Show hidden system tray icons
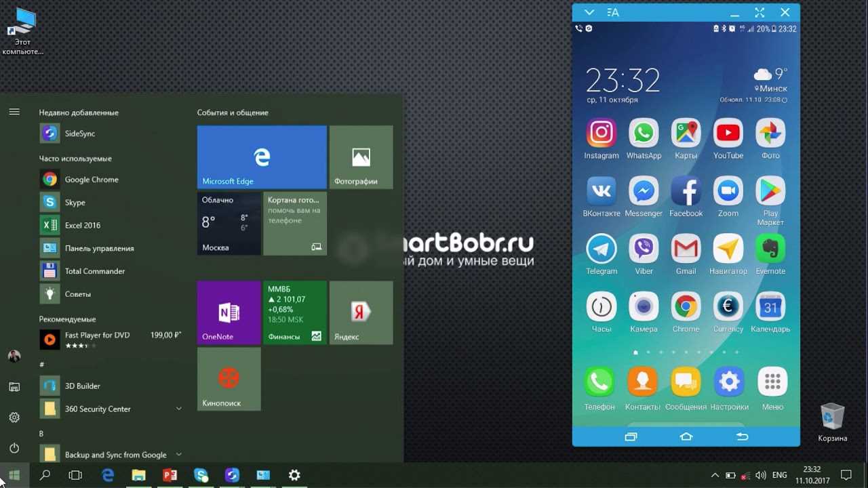Image resolution: width=868 pixels, height=488 pixels. 714,475
